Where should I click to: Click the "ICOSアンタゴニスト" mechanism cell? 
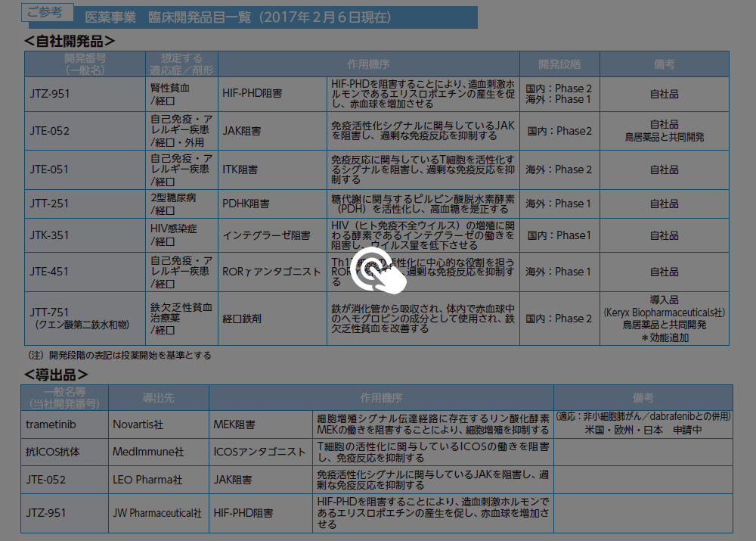tap(261, 452)
